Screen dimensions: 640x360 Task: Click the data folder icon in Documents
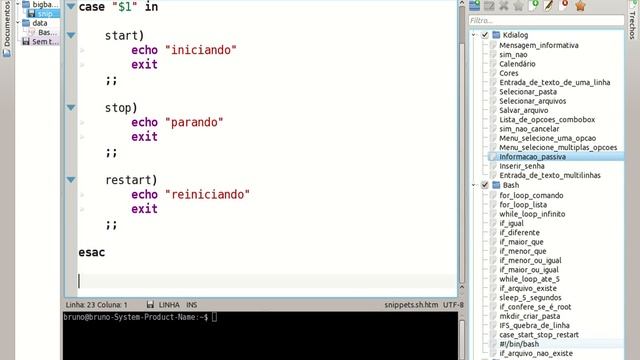click(x=26, y=23)
